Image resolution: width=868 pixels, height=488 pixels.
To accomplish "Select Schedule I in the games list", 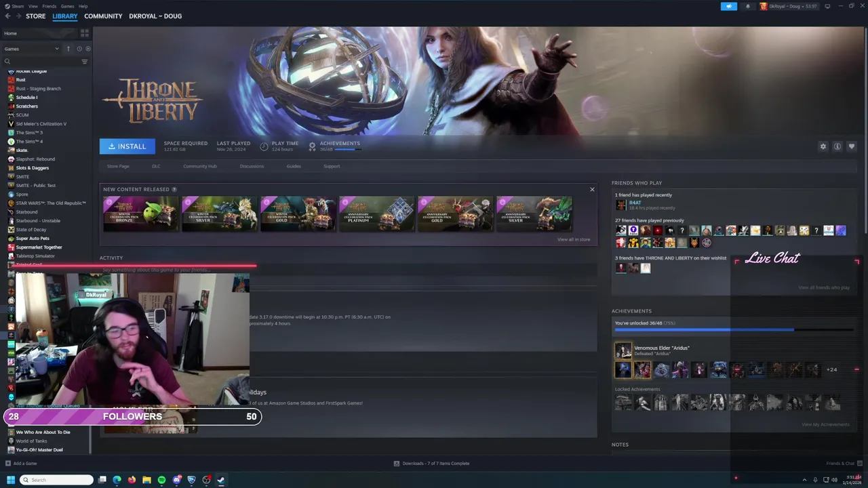I will click(26, 98).
